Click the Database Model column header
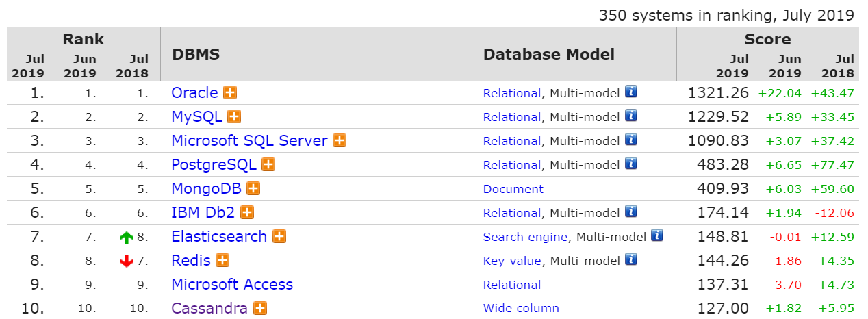Screen dimensions: 868x319 (x=549, y=54)
